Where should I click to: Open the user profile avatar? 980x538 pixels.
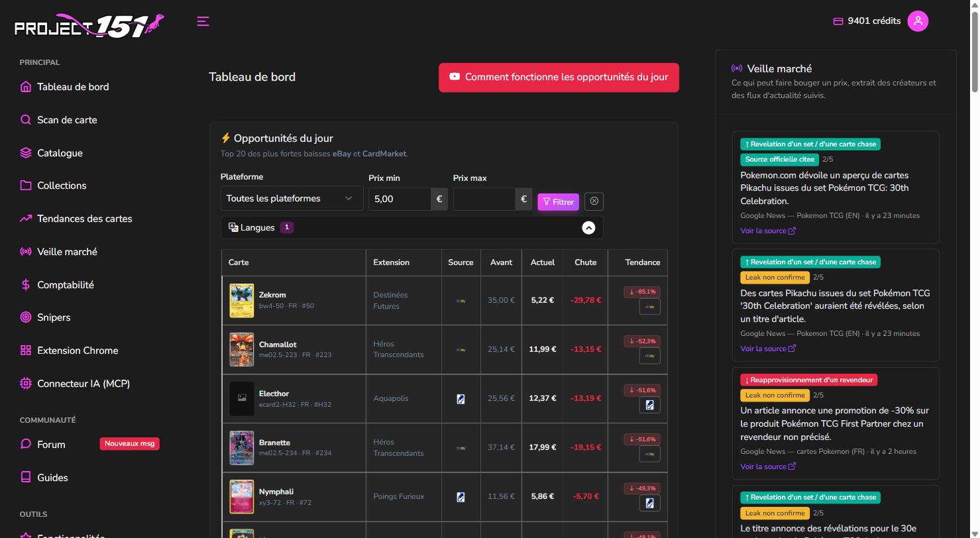(x=918, y=21)
